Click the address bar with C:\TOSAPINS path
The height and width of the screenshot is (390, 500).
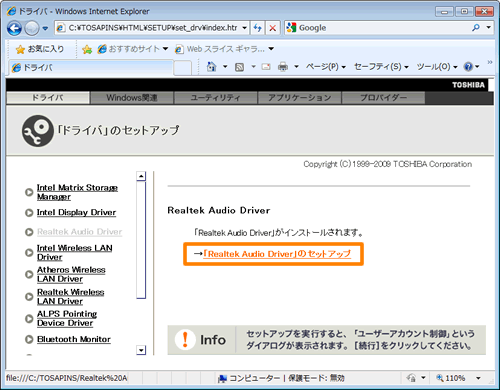(x=148, y=28)
